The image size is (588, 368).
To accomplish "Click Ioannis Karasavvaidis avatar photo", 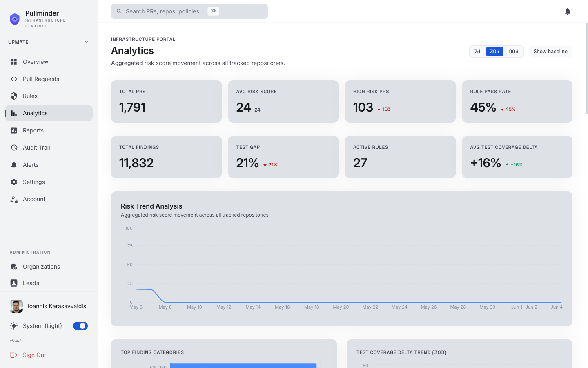I will (16, 306).
